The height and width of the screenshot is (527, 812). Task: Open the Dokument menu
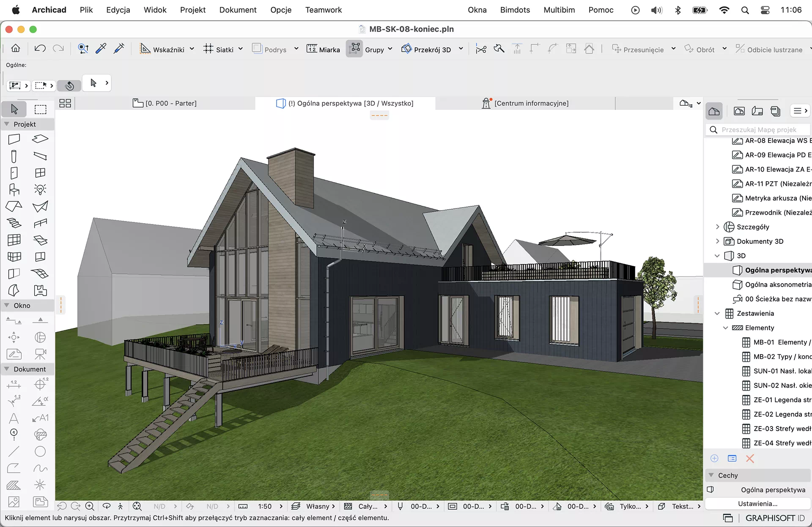point(238,10)
